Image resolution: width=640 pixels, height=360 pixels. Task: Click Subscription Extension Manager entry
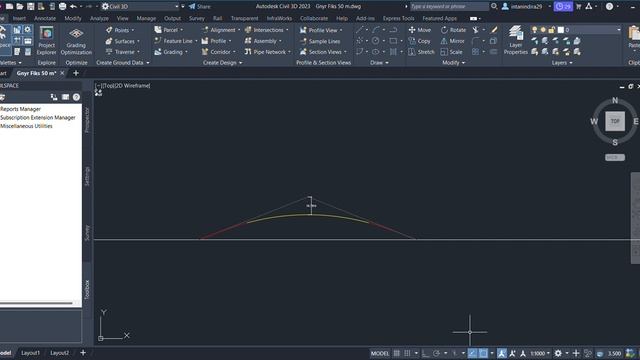[x=38, y=118]
